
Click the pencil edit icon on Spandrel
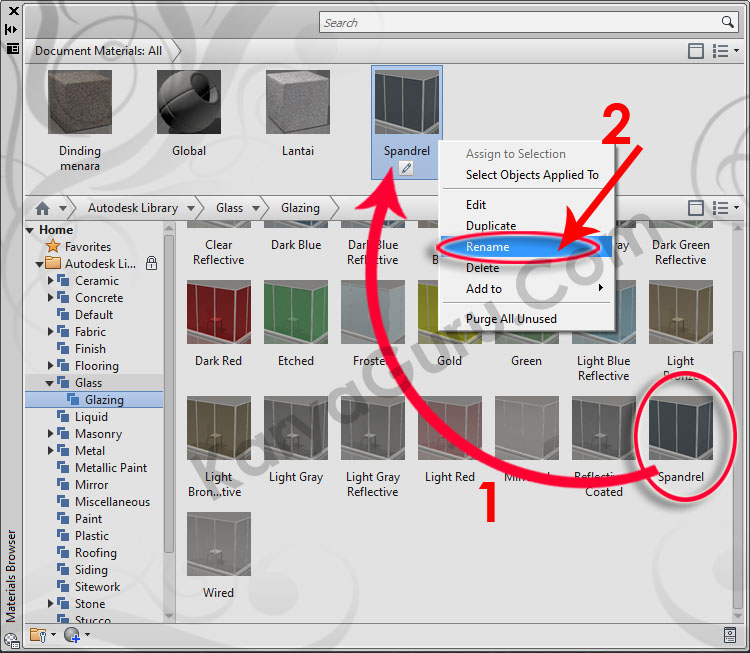406,168
